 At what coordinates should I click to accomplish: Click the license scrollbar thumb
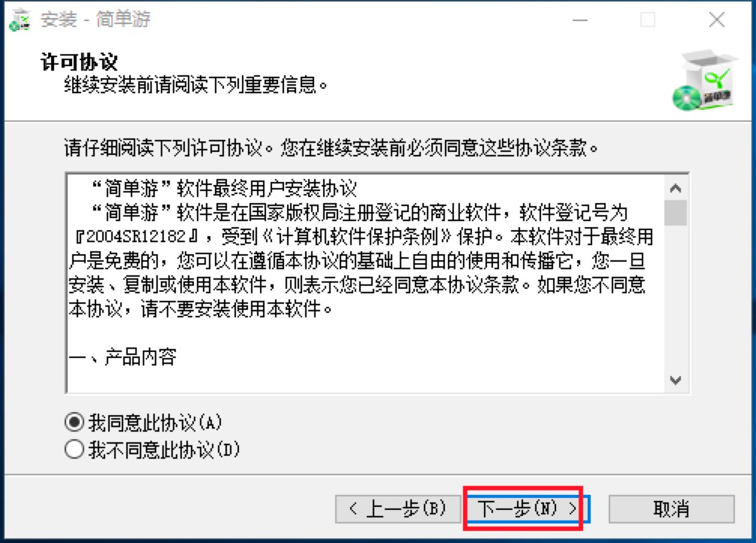676,212
